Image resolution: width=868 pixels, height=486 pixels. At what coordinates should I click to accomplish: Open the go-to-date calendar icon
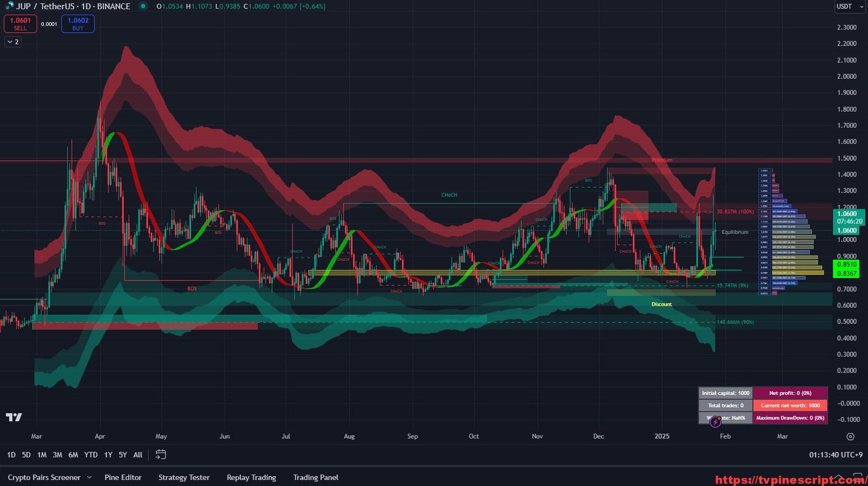tap(161, 455)
